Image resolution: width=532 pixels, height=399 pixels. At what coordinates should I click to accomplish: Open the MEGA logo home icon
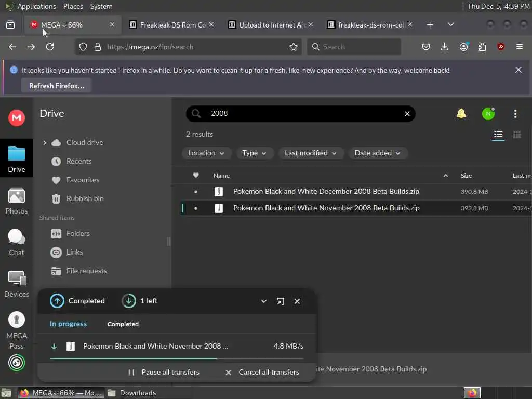pyautogui.click(x=16, y=118)
